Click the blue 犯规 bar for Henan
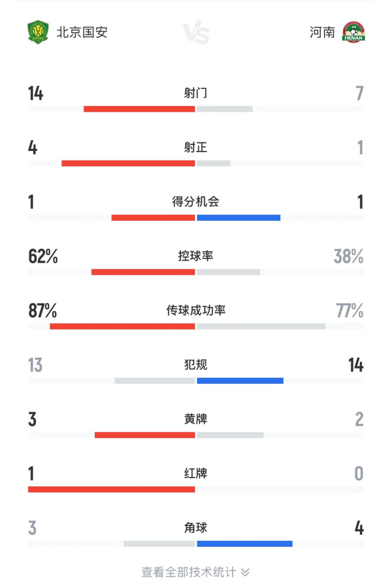 (x=240, y=380)
